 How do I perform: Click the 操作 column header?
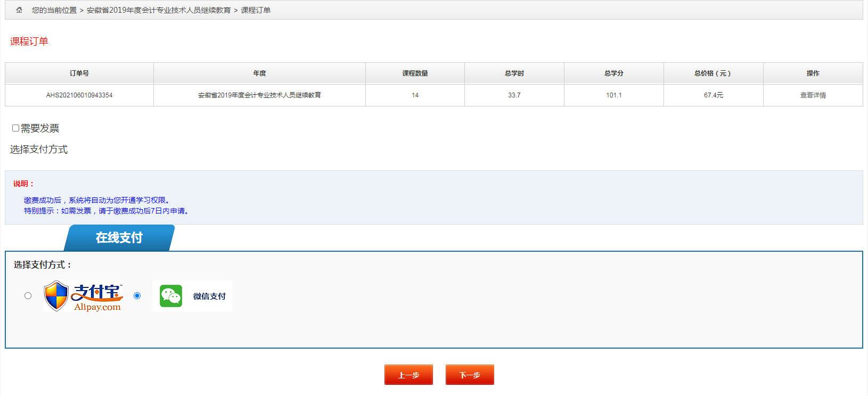[x=813, y=73]
